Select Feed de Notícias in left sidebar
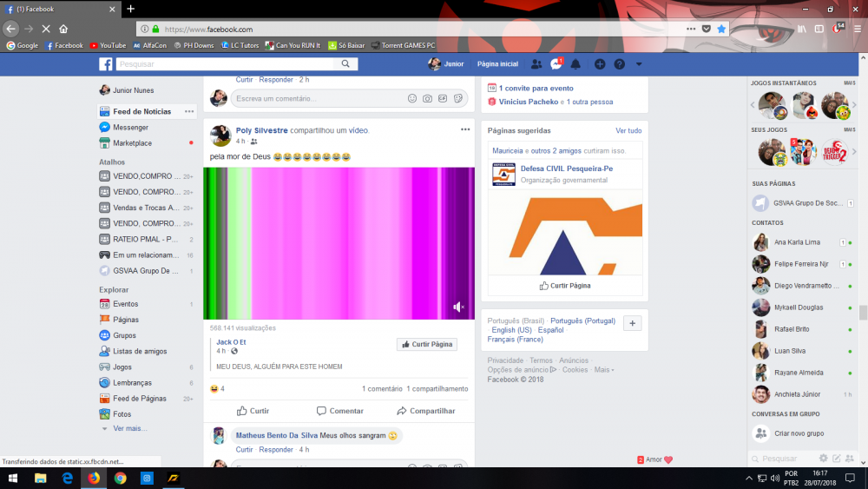Screen dimensions: 868x489 [141, 112]
